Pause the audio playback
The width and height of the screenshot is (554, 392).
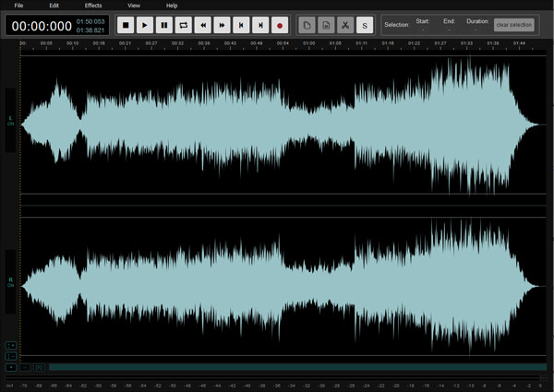pos(164,25)
